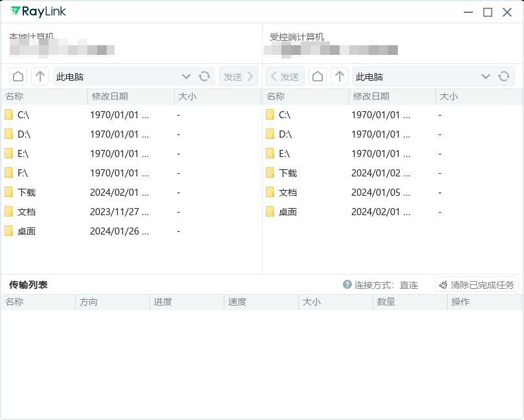
Task: Click the up-arrow icon on the remote side
Action: coord(339,76)
